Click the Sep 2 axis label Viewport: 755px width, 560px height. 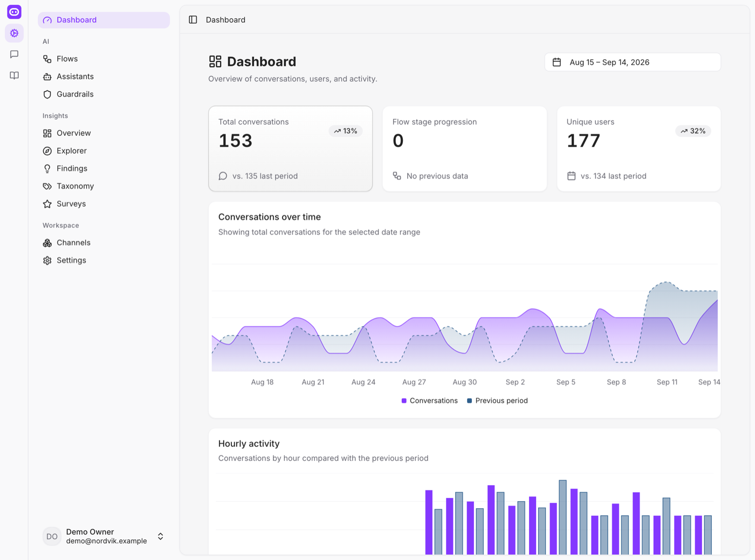516,382
